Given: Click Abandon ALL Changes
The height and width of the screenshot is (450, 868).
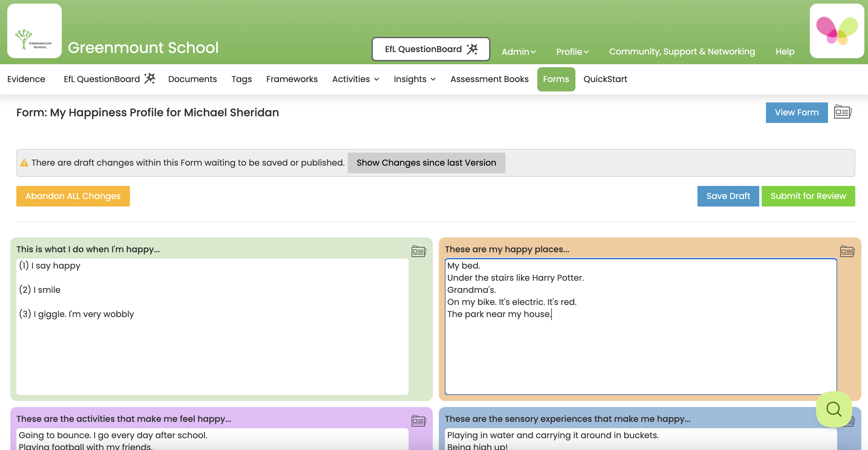Looking at the screenshot, I should pos(73,196).
